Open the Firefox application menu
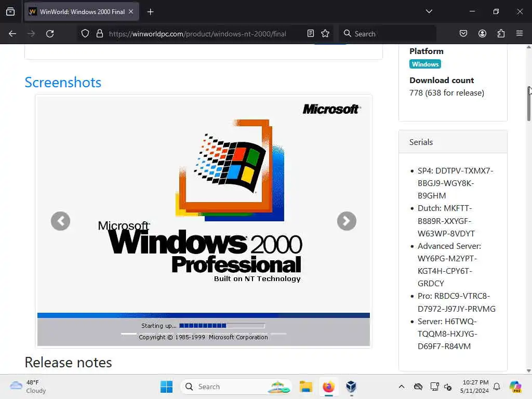The width and height of the screenshot is (532, 399). point(520,33)
